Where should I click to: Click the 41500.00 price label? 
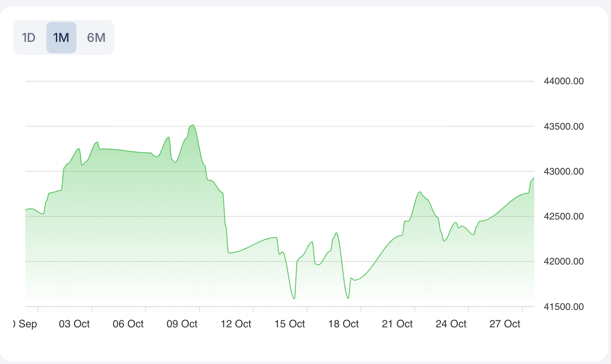coord(564,306)
